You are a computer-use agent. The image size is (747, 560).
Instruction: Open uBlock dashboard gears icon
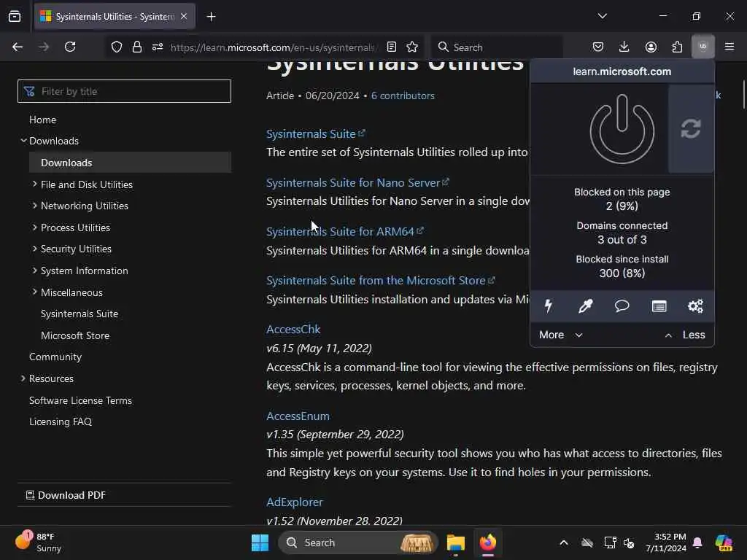[x=695, y=306]
